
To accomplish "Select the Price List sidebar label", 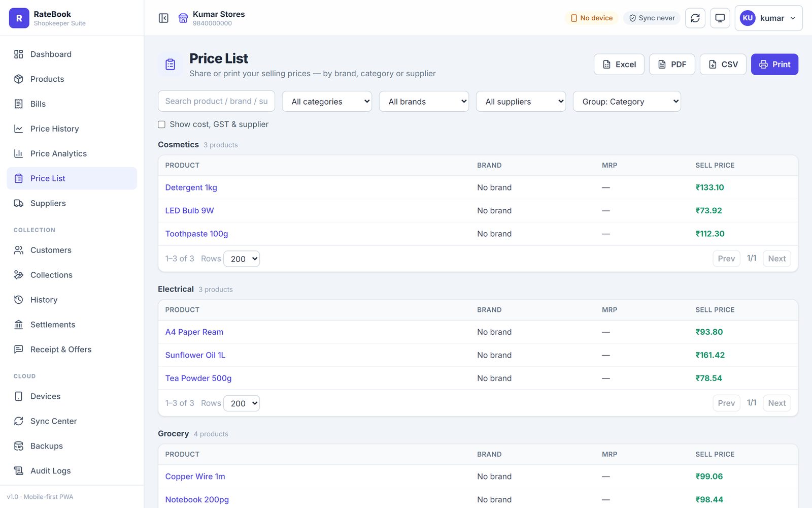I will click(48, 178).
